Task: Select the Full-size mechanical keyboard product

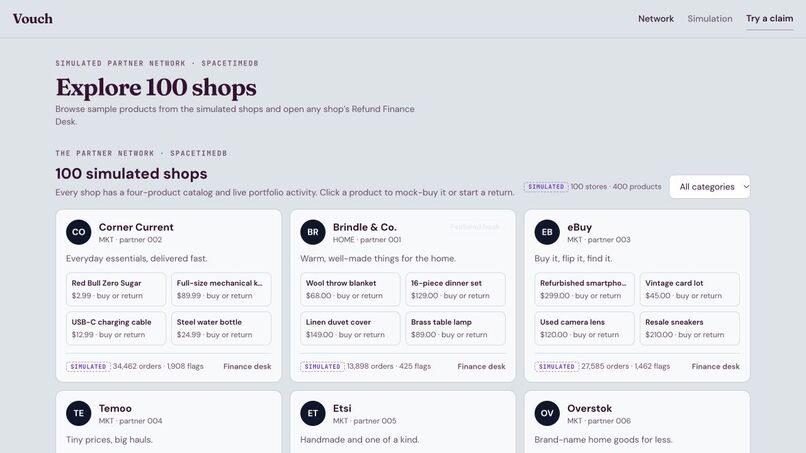Action: click(221, 289)
